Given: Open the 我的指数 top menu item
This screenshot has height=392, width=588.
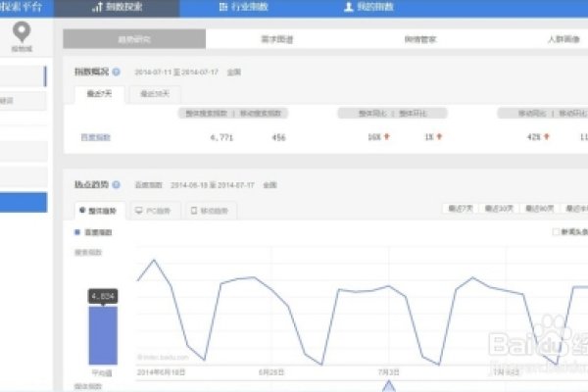Looking at the screenshot, I should (x=368, y=8).
